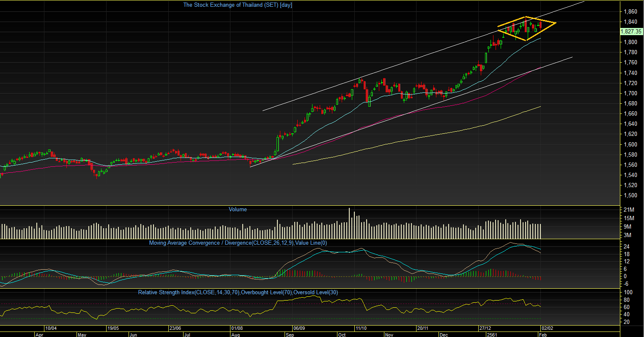
Task: Click the "9M" volume axis label
Action: pos(628,227)
